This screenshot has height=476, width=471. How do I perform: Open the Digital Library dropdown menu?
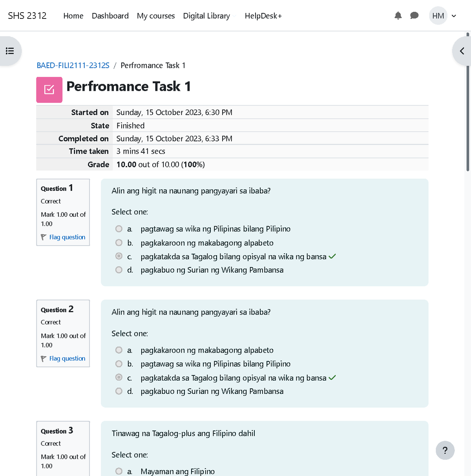tap(209, 16)
